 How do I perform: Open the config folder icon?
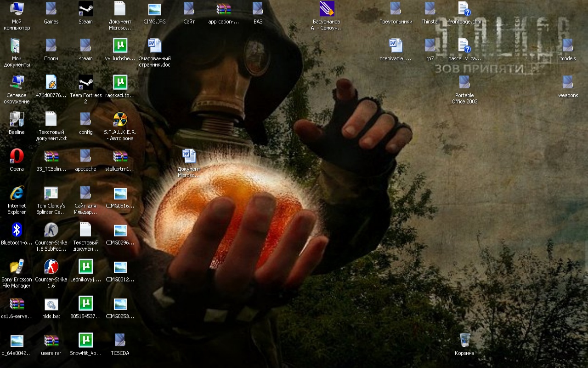click(x=85, y=119)
